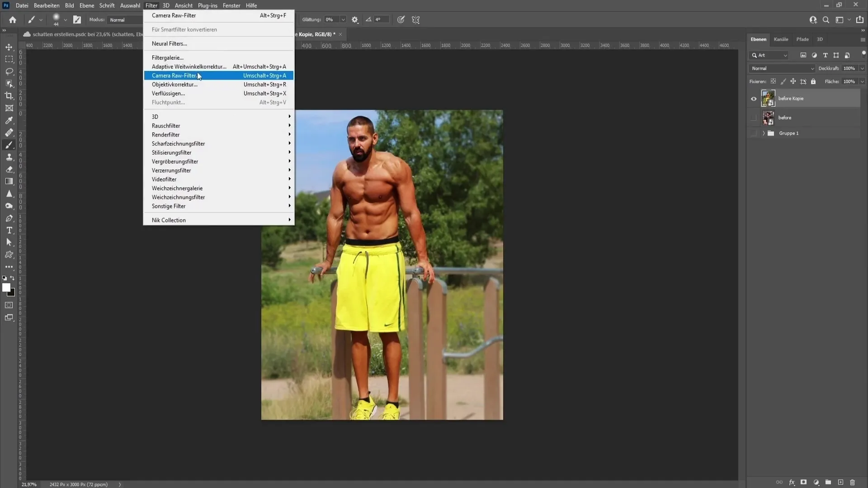Viewport: 868px width, 488px height.
Task: Toggle lock position icon
Action: pyautogui.click(x=793, y=81)
